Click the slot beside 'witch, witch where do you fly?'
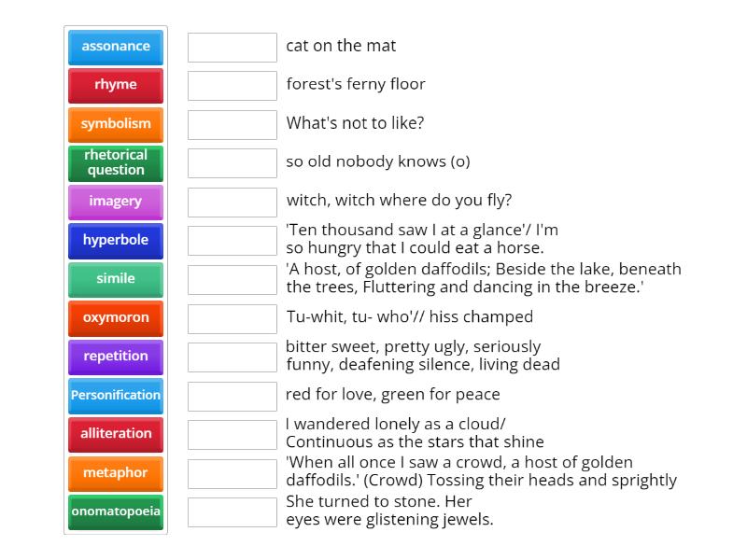Screen dimensions: 747x560 coord(230,201)
